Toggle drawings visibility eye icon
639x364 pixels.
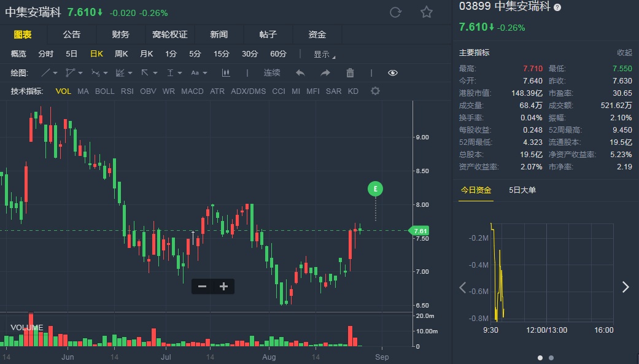point(392,73)
